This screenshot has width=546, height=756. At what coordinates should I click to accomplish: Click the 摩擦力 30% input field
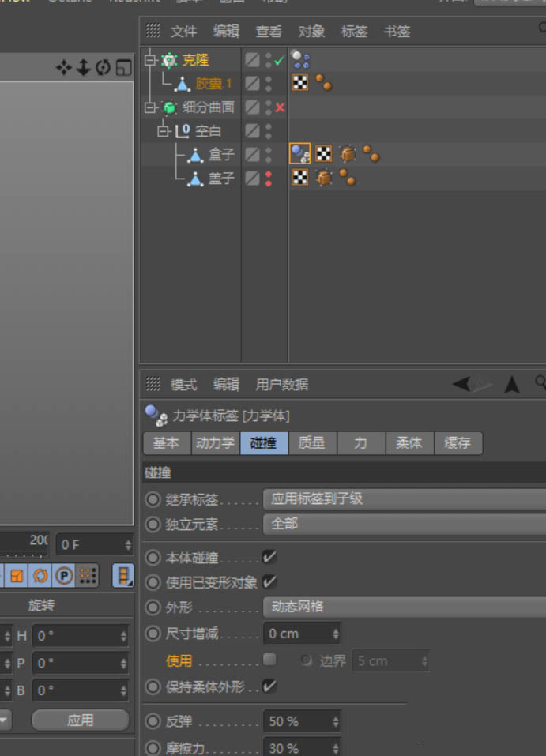[x=302, y=747]
